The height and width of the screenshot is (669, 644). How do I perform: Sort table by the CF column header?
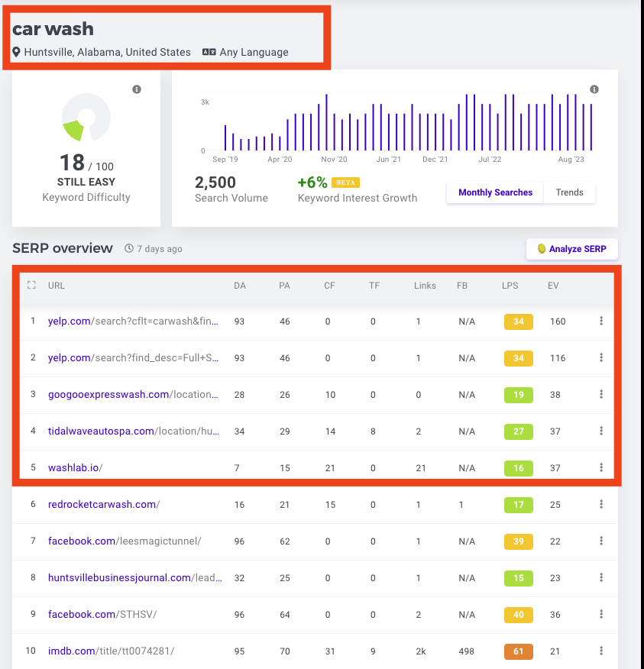point(329,286)
